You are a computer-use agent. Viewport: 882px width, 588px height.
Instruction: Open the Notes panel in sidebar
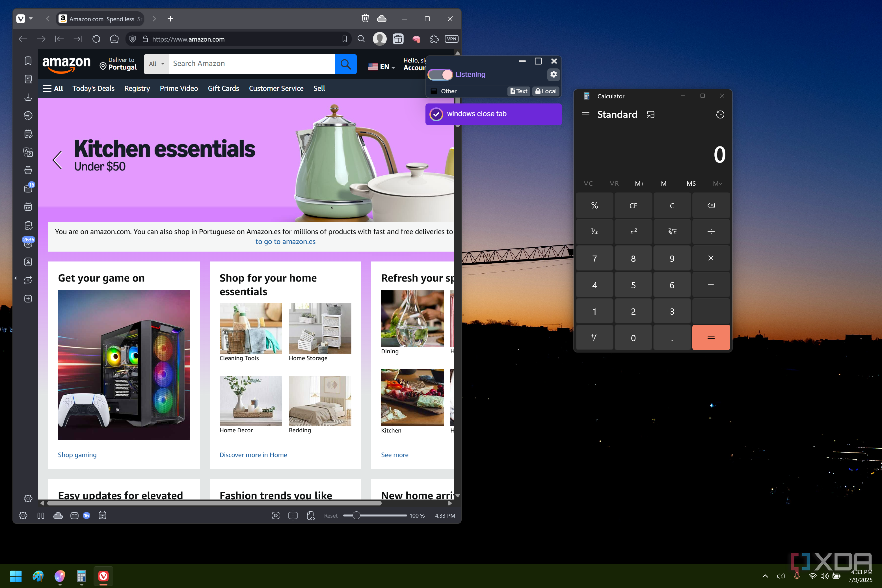(28, 134)
